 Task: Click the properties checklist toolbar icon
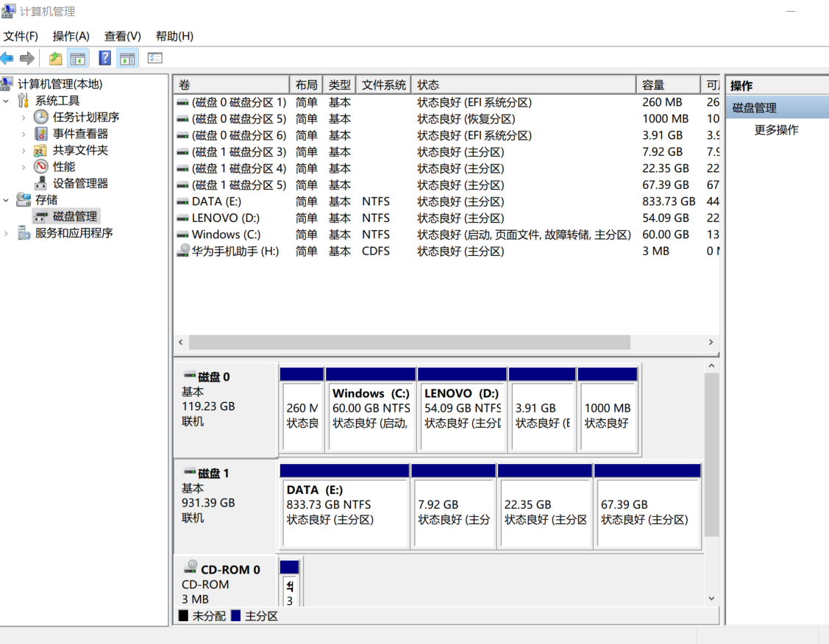(155, 58)
